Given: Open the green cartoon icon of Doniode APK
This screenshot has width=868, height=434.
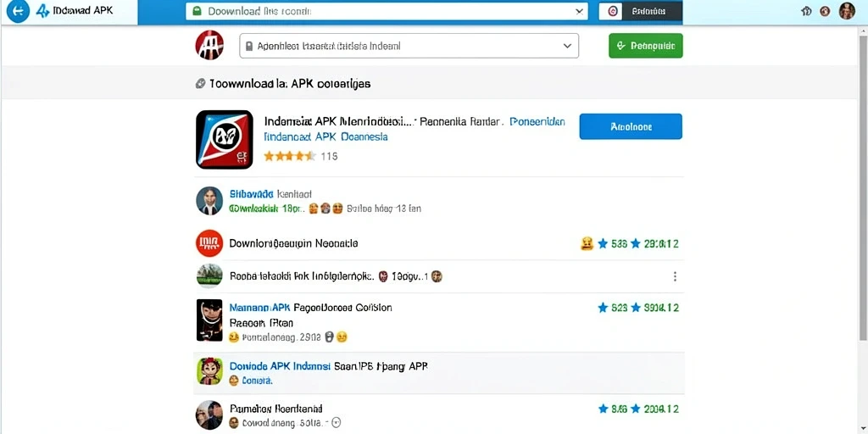Looking at the screenshot, I should coord(209,371).
